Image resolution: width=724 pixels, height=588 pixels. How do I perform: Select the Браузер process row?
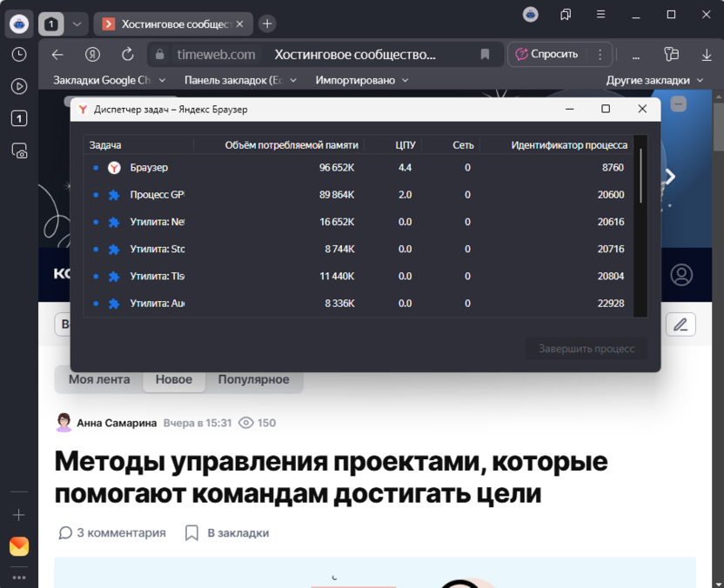coord(359,168)
